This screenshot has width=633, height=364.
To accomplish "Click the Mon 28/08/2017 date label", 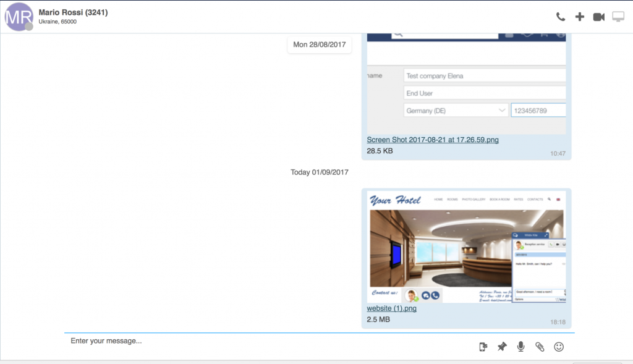I will pyautogui.click(x=319, y=44).
